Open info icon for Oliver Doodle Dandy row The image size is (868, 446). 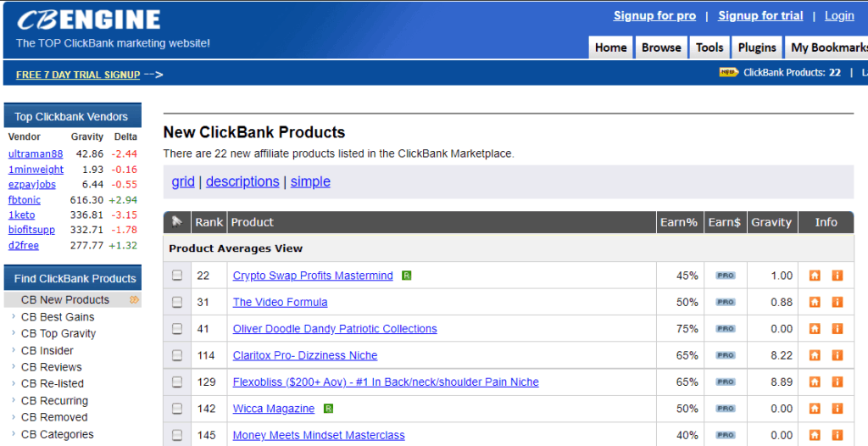pyautogui.click(x=837, y=328)
